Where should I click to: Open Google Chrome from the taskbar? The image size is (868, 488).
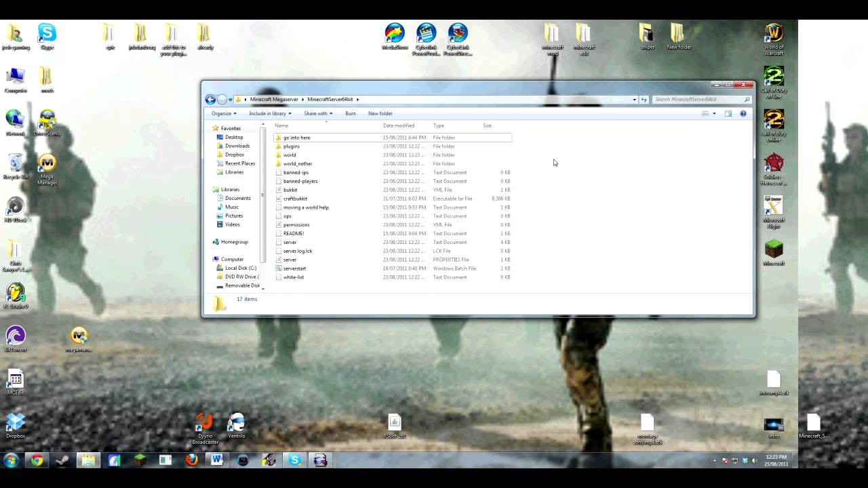pyautogui.click(x=37, y=460)
